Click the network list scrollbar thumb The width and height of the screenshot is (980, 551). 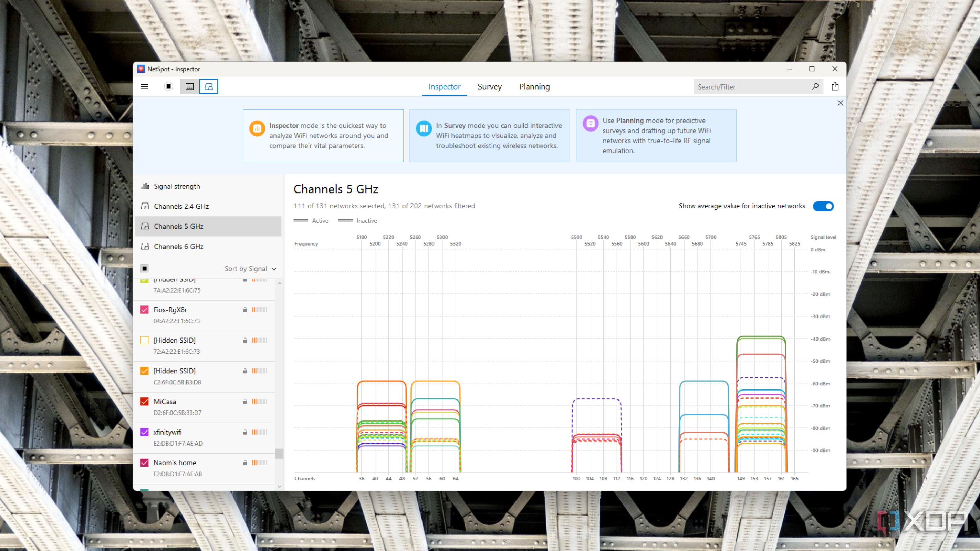click(279, 454)
